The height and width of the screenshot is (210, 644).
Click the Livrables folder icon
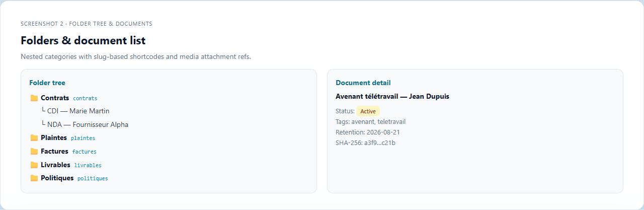click(x=34, y=165)
